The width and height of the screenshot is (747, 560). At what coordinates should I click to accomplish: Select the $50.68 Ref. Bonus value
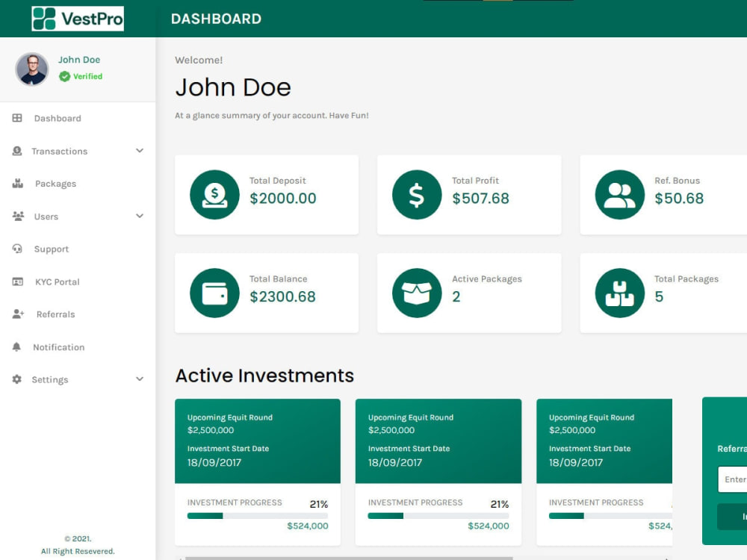(679, 198)
